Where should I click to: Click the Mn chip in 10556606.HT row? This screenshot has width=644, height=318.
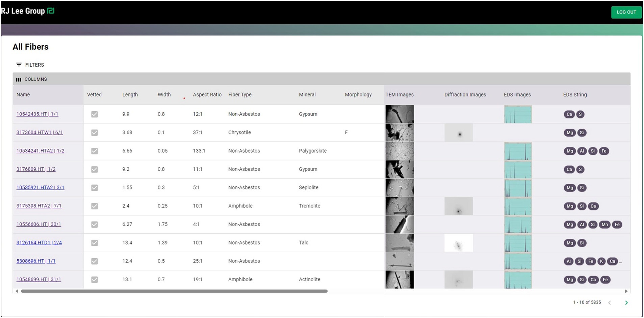click(x=604, y=225)
